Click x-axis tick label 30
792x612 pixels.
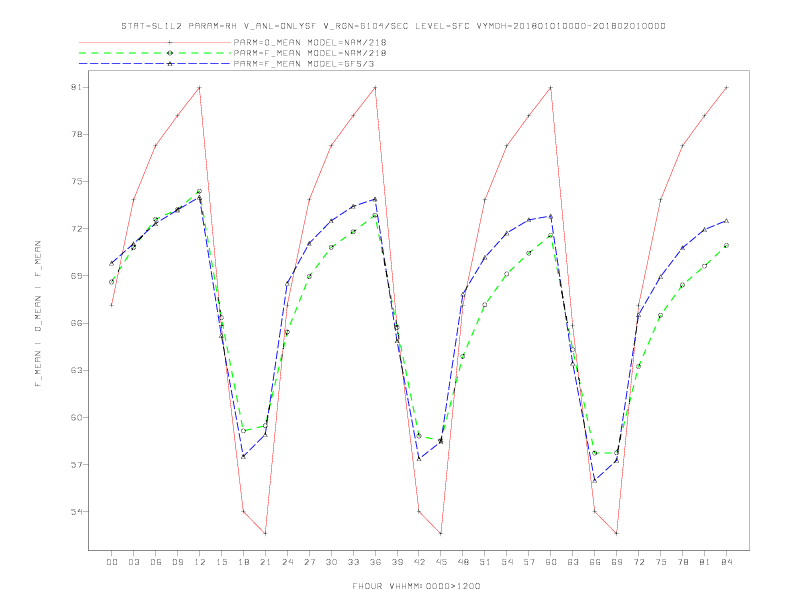[x=331, y=562]
